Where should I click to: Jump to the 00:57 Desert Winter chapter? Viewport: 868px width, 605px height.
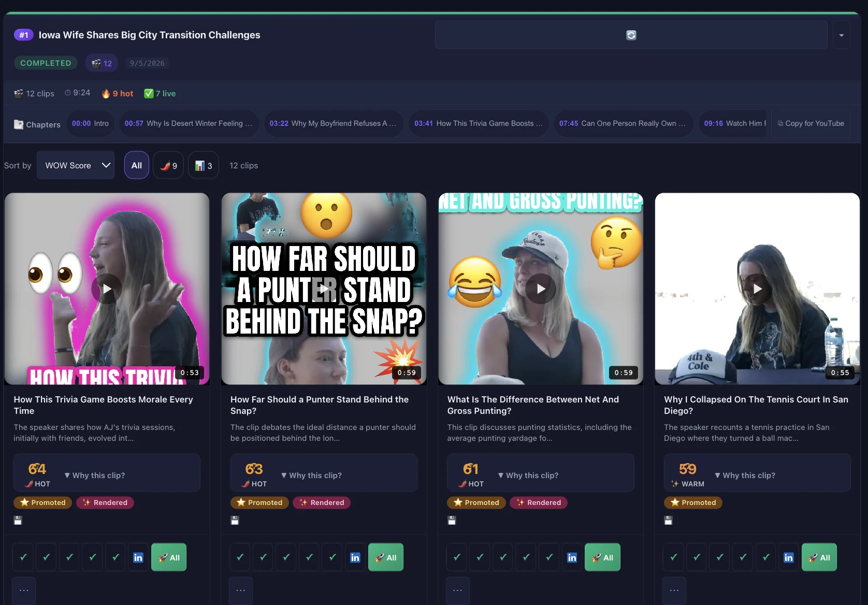coord(189,123)
